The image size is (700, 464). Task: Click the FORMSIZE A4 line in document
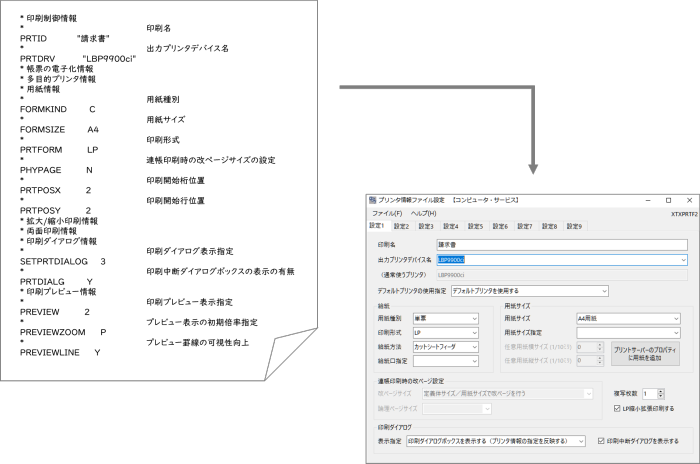(59, 130)
